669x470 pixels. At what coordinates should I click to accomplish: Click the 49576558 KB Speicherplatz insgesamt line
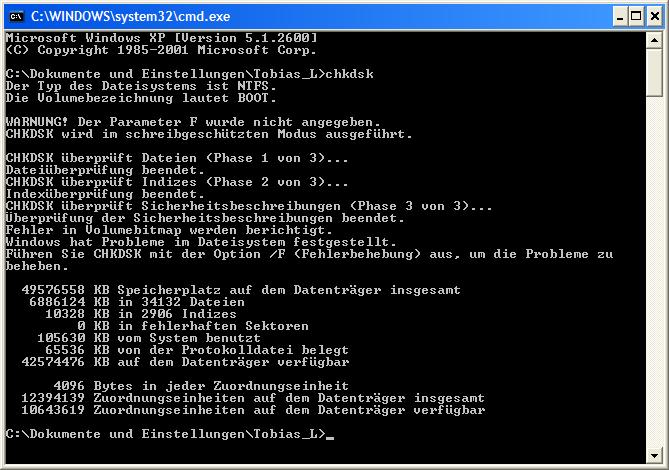pos(241,290)
